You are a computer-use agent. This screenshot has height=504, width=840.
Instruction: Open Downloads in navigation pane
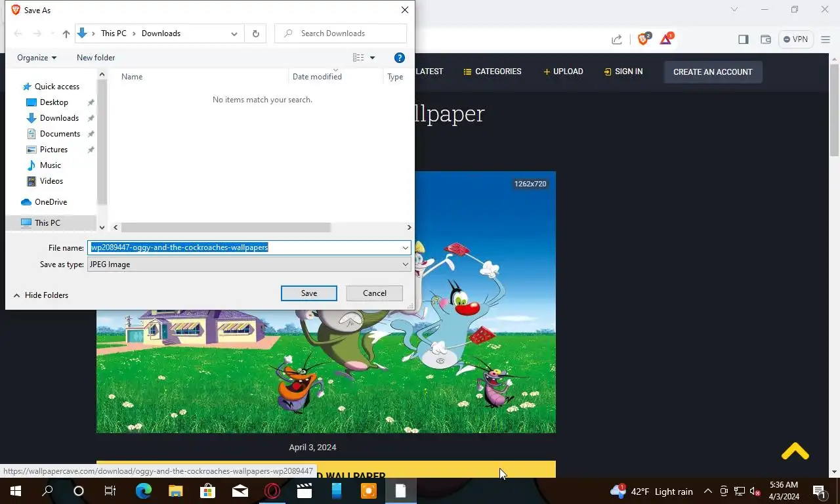[x=59, y=118]
